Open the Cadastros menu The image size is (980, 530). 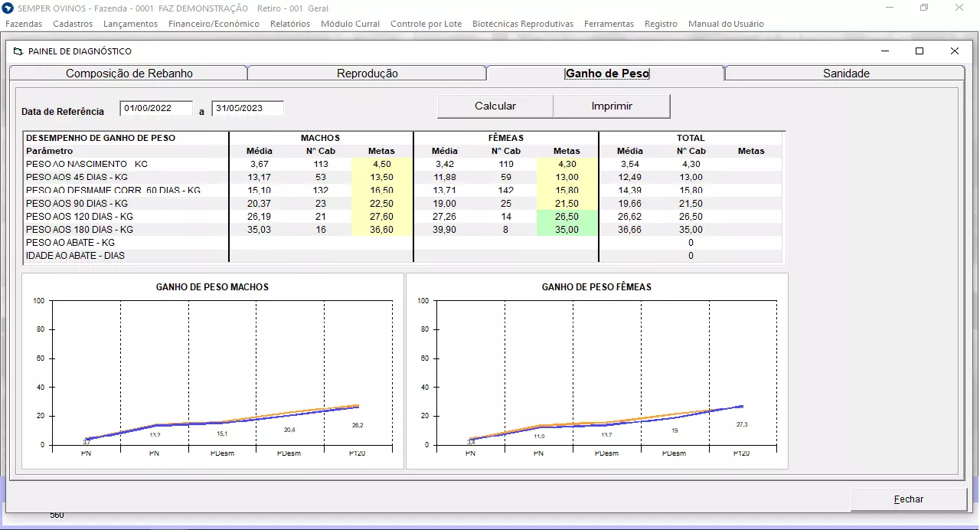tap(73, 24)
